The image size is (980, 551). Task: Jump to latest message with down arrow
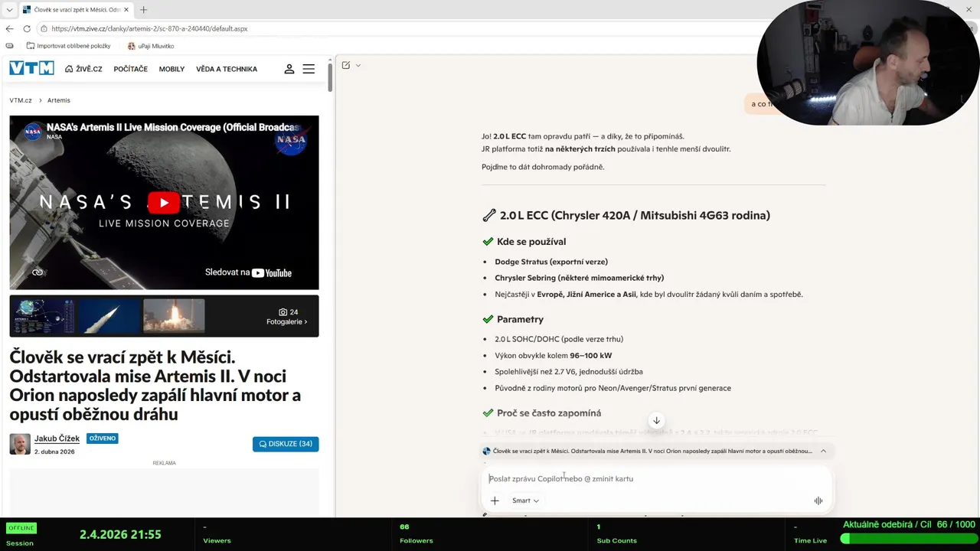coord(656,420)
